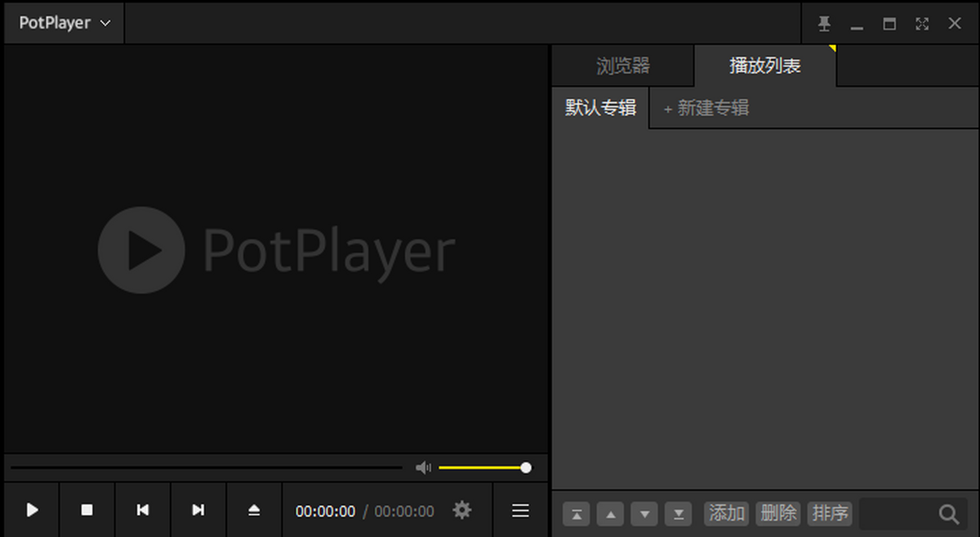
Task: Click the playback seek bar
Action: point(207,468)
